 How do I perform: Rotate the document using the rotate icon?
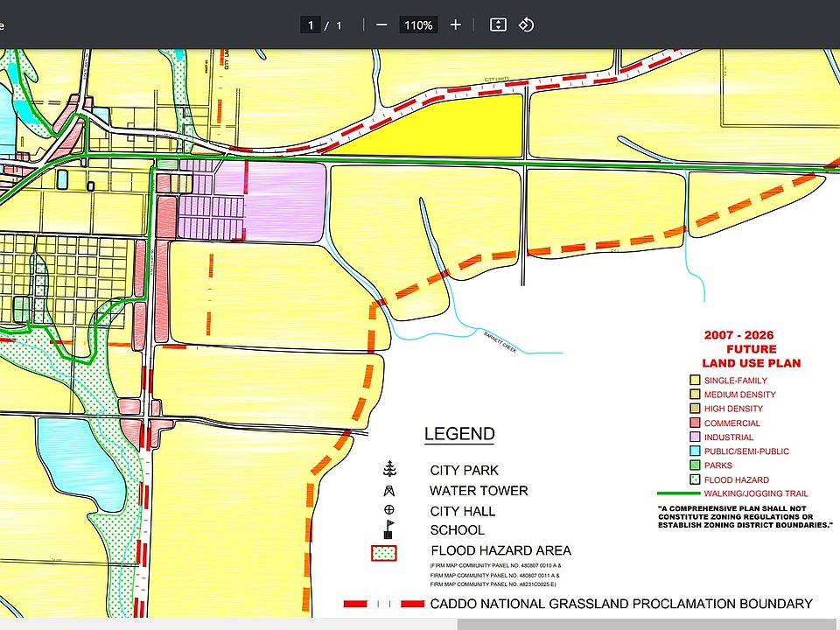[526, 24]
